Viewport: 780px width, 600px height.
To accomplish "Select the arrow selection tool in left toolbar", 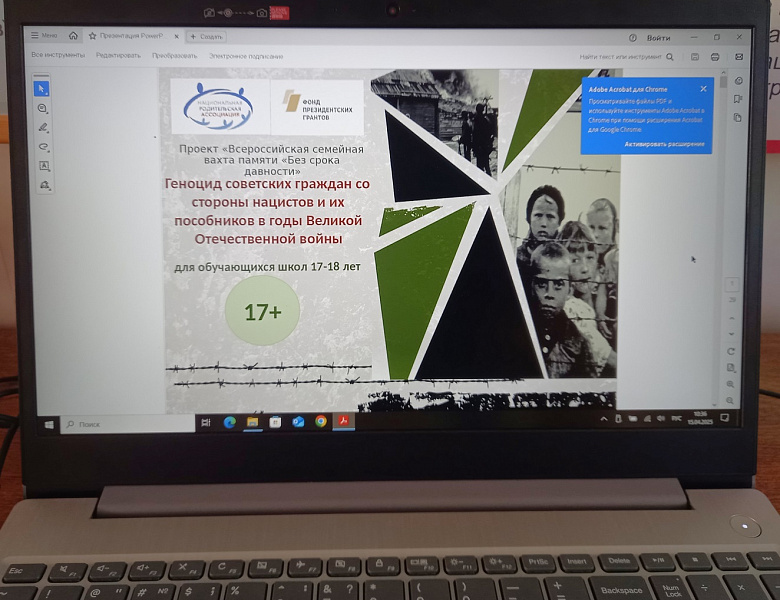I will point(42,89).
